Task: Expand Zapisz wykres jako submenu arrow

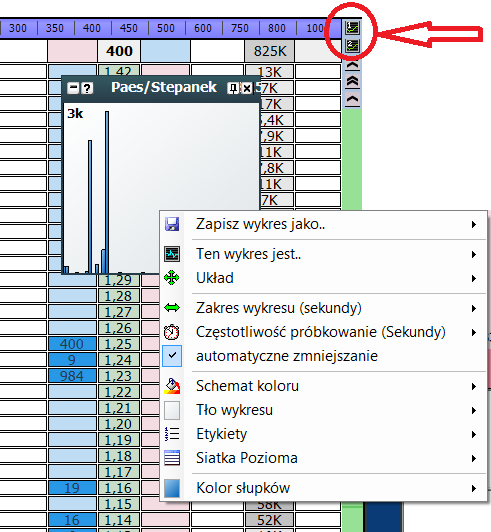Action: [x=474, y=224]
